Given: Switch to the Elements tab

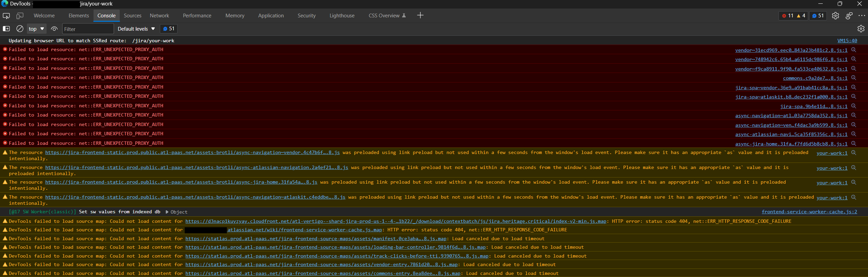Looking at the screenshot, I should 79,16.
